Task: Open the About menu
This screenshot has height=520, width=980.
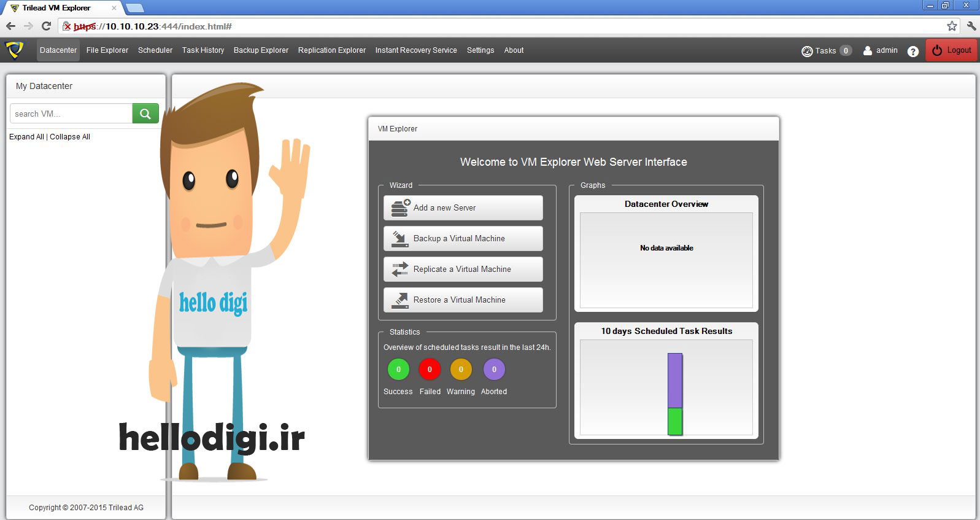Action: pos(514,50)
